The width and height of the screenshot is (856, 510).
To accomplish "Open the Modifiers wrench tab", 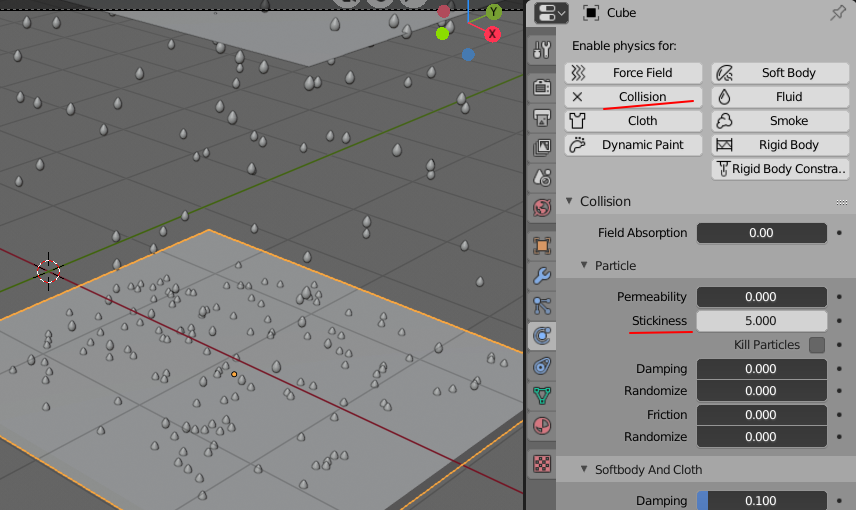I will coord(542,276).
